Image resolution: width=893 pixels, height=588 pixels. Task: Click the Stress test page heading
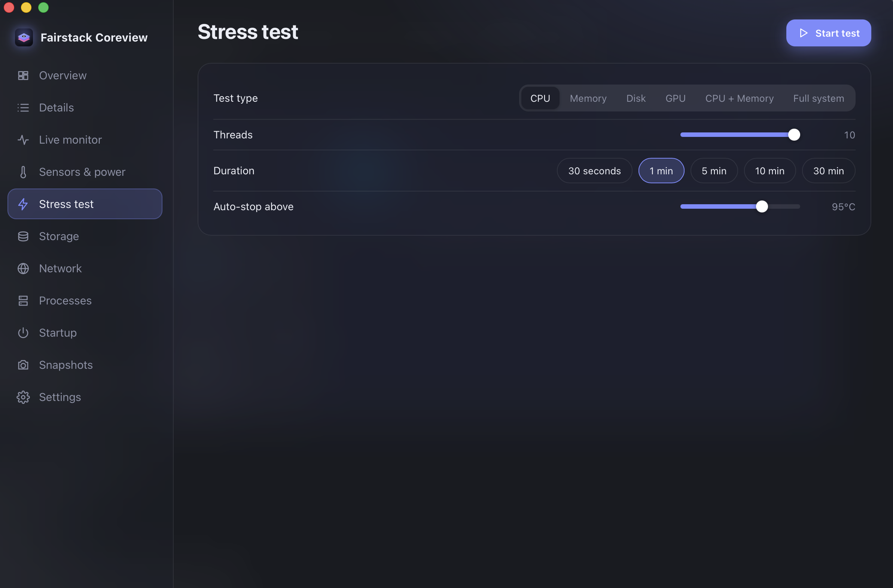click(x=248, y=31)
